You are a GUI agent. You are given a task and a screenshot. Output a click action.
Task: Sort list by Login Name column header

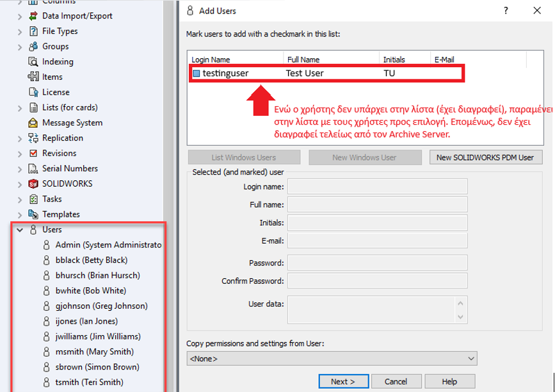click(211, 59)
